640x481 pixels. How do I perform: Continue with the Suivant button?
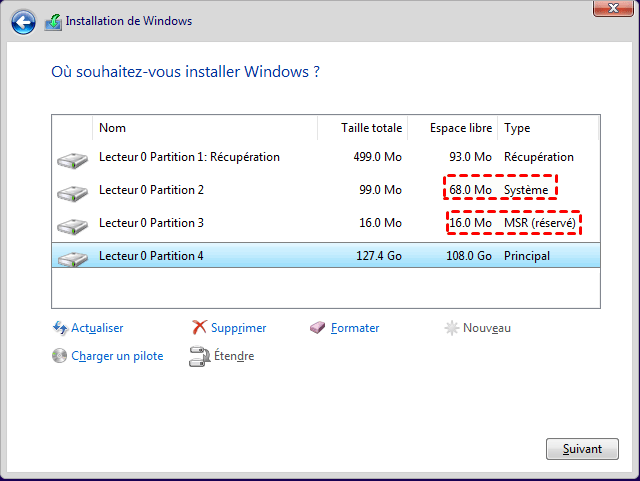(x=582, y=449)
